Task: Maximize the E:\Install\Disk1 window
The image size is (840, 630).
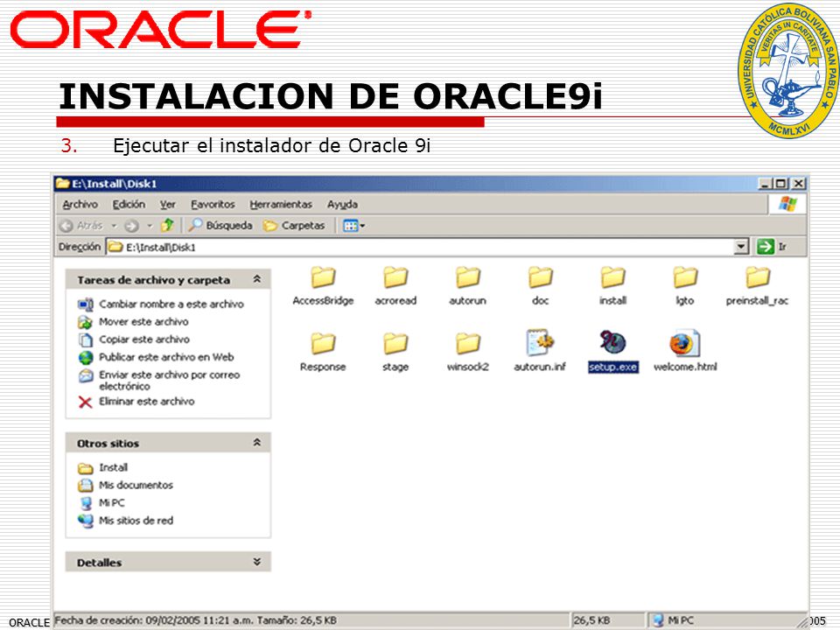Action: (781, 183)
